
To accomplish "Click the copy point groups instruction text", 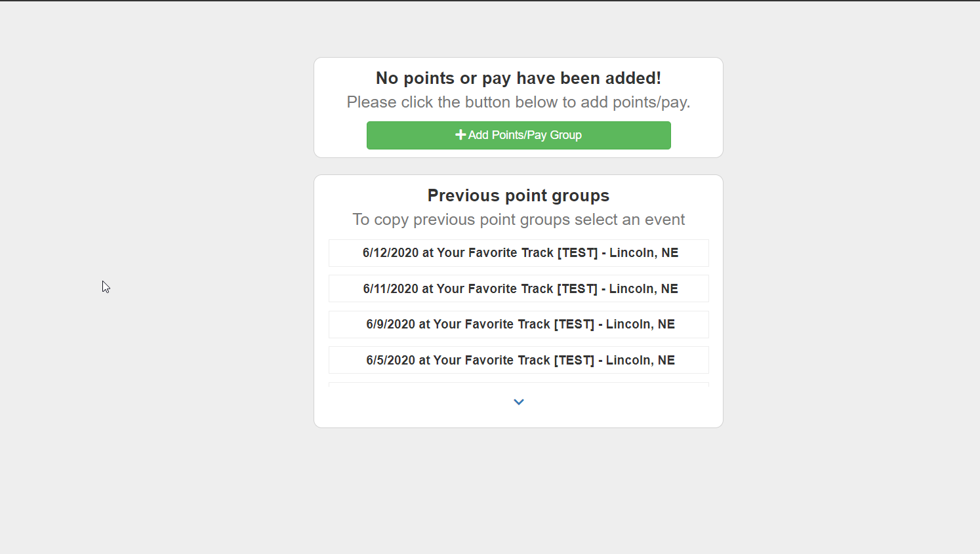I will (x=518, y=219).
